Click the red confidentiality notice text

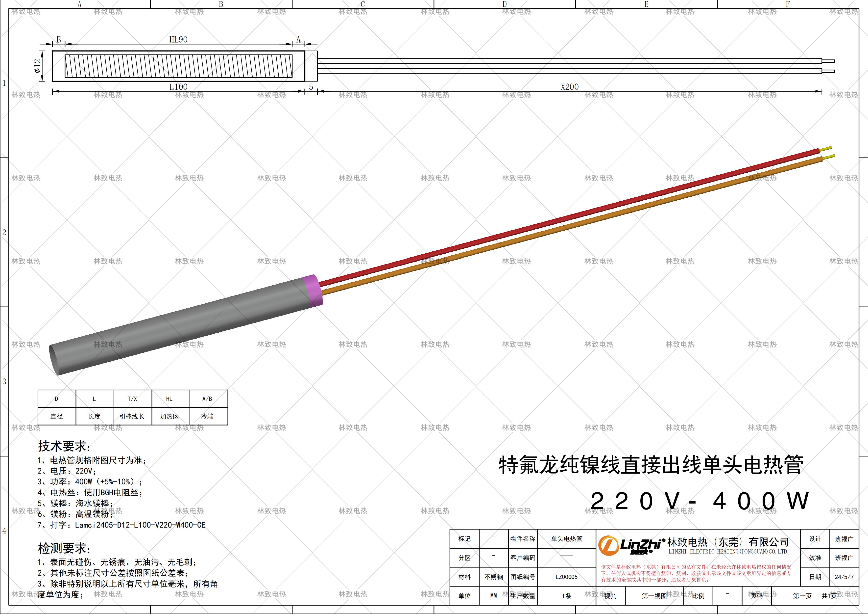click(x=696, y=573)
